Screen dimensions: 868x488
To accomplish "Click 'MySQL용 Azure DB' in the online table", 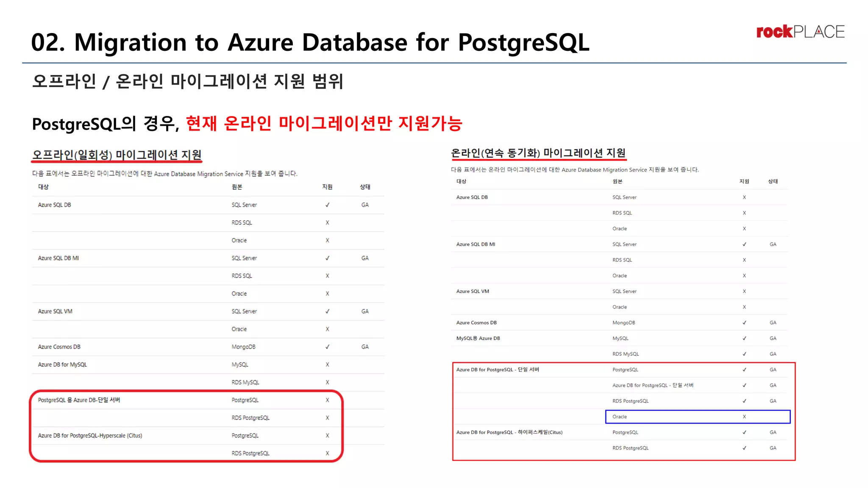I will click(478, 338).
